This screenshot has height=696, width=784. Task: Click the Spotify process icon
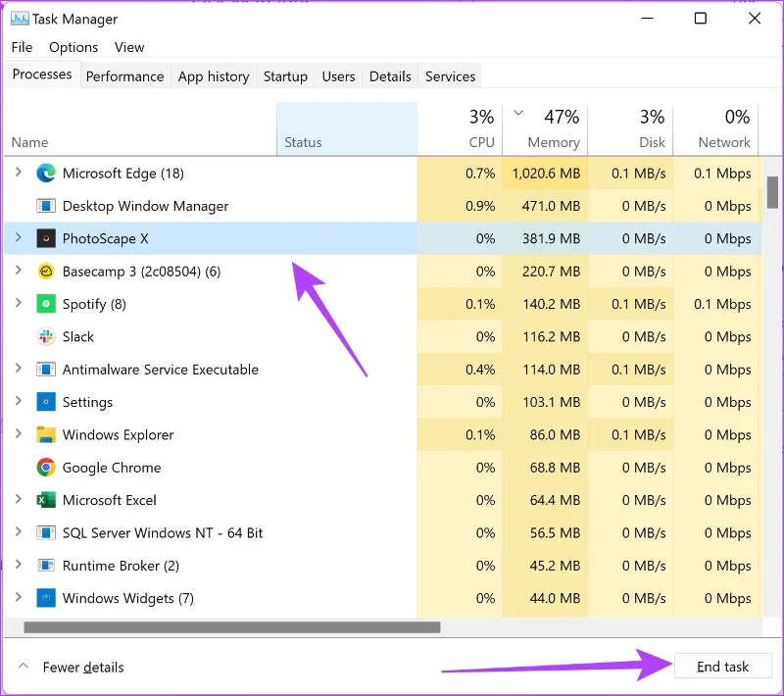46,304
